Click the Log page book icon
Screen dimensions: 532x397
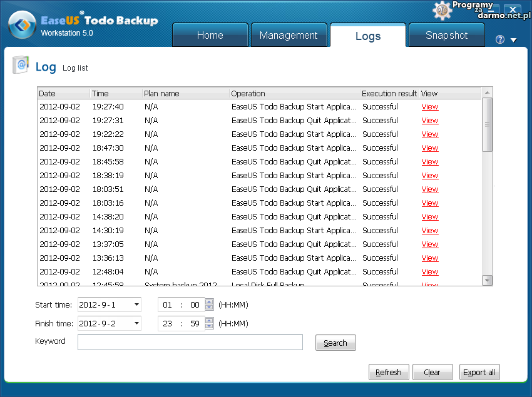pyautogui.click(x=21, y=65)
